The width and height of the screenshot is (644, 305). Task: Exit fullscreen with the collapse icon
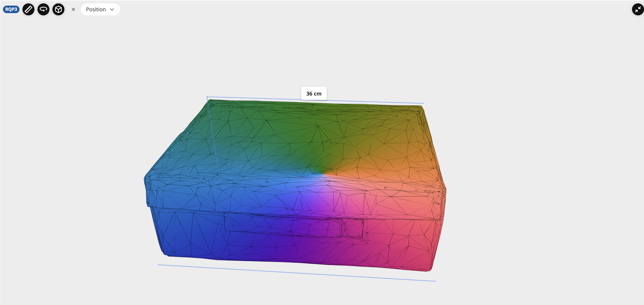pyautogui.click(x=638, y=9)
